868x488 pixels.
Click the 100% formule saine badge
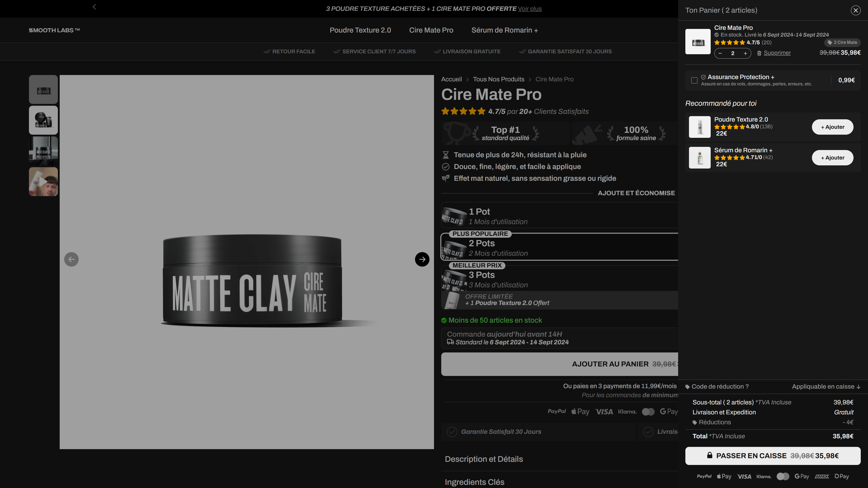(x=625, y=133)
